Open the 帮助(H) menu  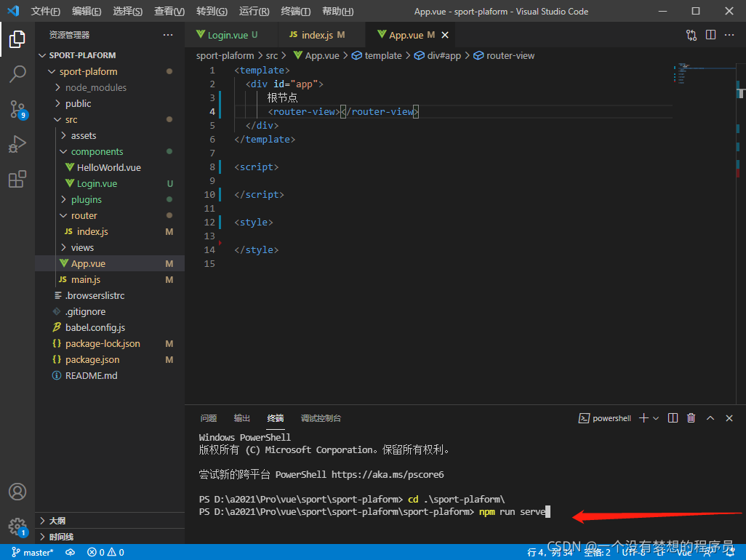pos(337,11)
